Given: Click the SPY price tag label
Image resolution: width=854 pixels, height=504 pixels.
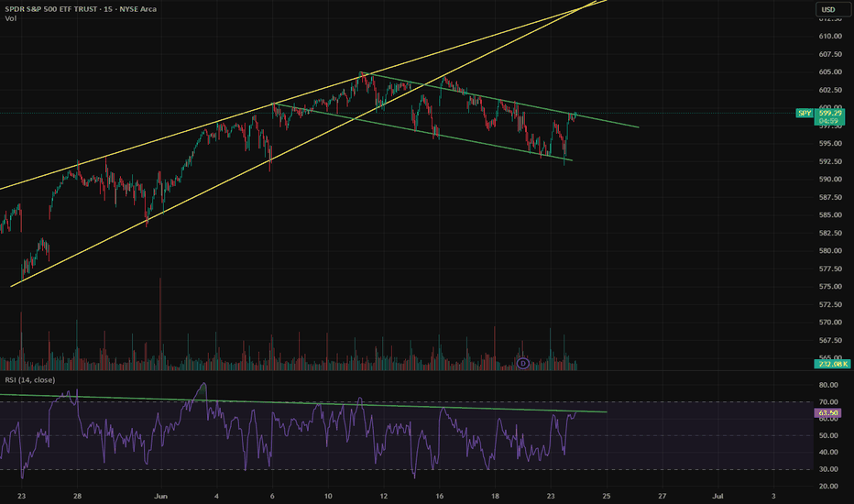Looking at the screenshot, I should click(805, 113).
